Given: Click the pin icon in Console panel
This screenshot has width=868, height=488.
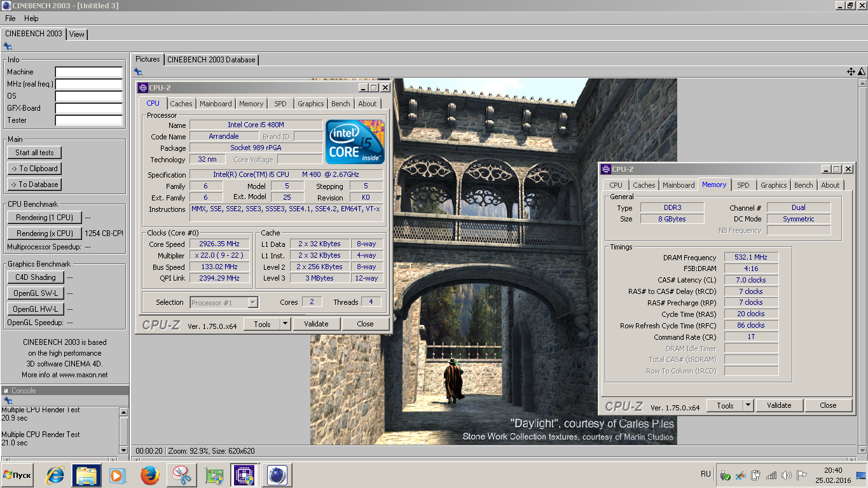Looking at the screenshot, I should coord(8,401).
